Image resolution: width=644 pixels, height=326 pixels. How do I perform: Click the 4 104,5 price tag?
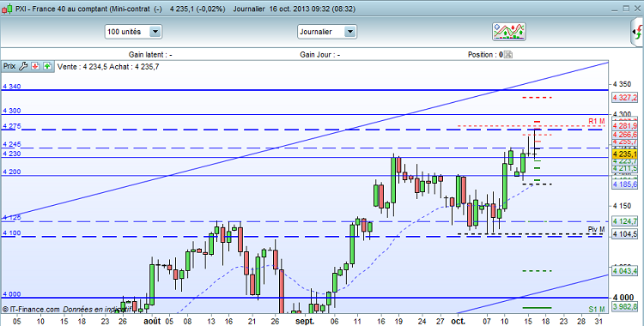625,234
